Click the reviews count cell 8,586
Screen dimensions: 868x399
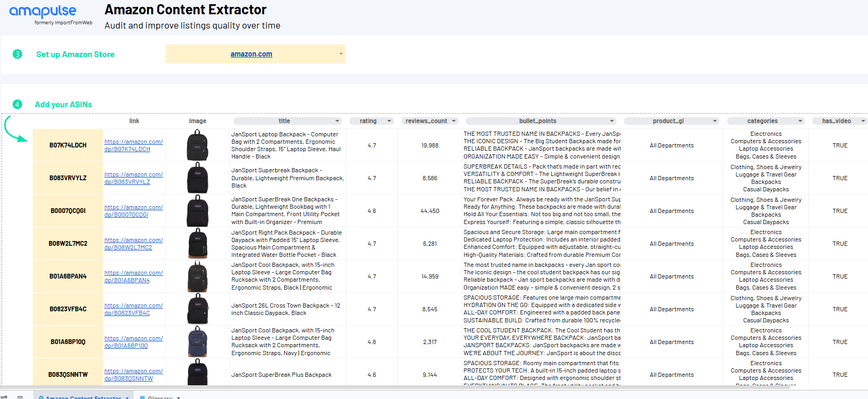tap(430, 178)
